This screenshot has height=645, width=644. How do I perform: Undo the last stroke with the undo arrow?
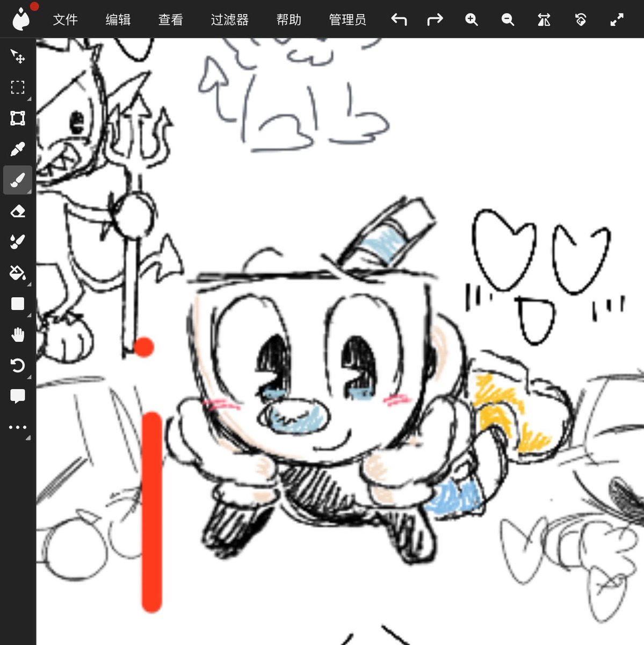click(x=399, y=20)
